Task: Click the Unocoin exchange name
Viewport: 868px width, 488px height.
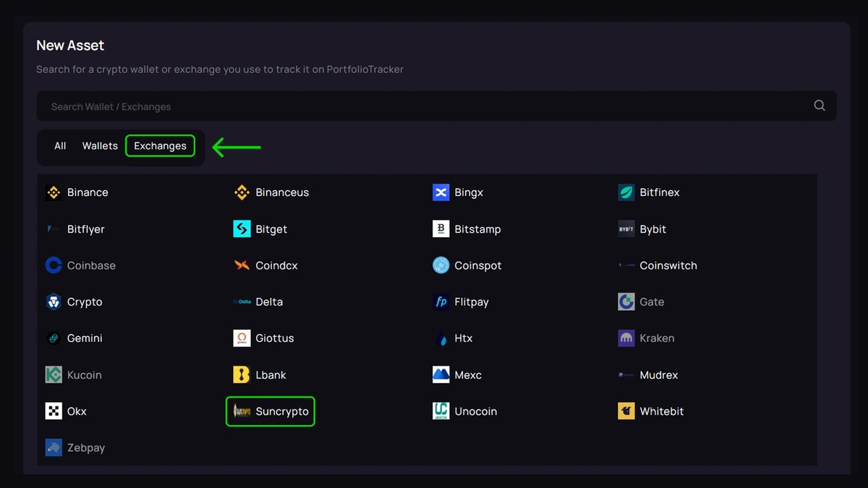Action: coord(475,411)
